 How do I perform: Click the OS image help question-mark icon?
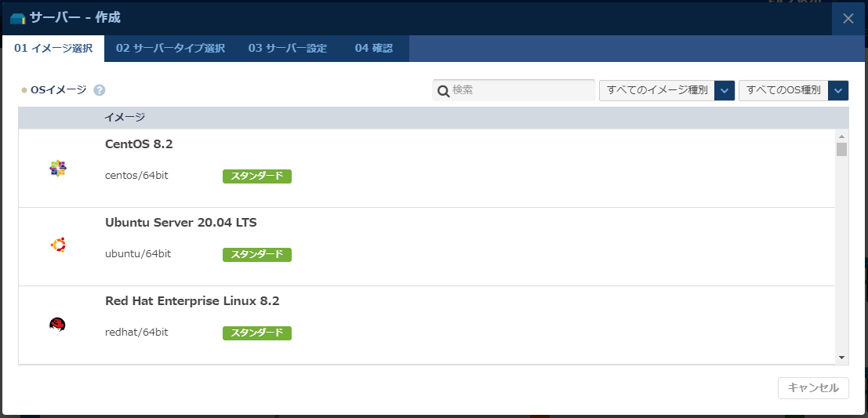pyautogui.click(x=100, y=90)
